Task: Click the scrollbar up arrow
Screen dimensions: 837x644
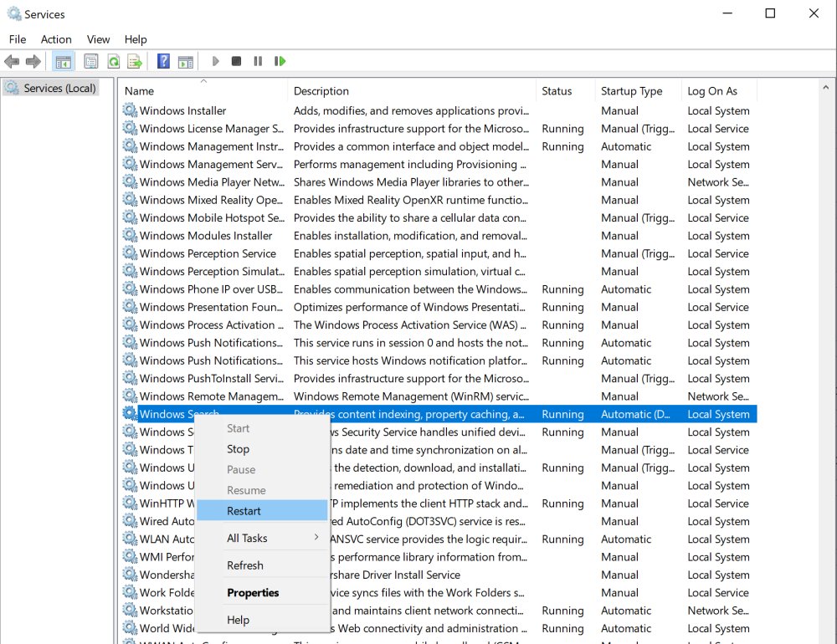Action: point(825,87)
